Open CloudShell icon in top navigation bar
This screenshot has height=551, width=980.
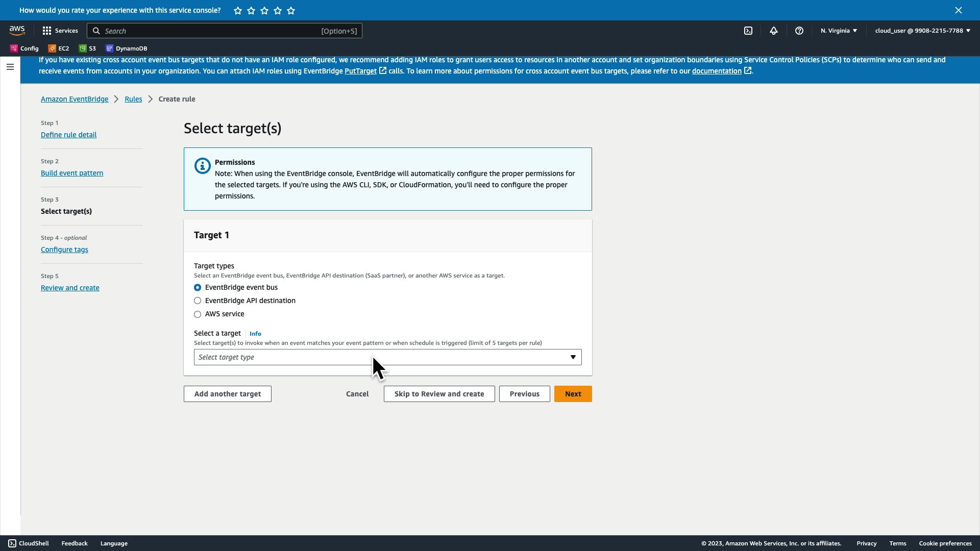click(x=748, y=31)
